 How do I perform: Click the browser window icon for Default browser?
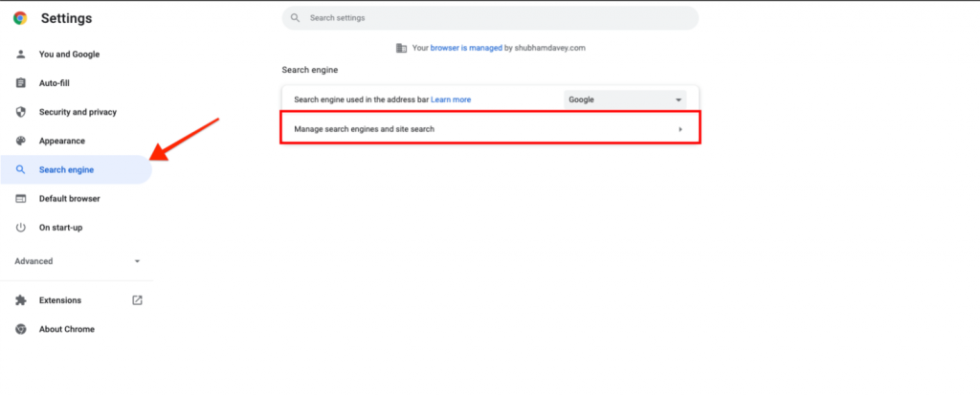coord(21,199)
